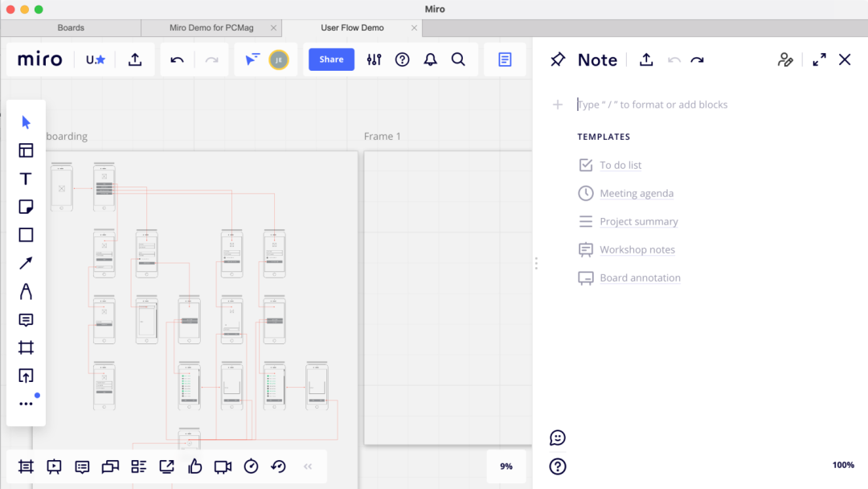Image resolution: width=868 pixels, height=489 pixels.
Task: Open voting with the thumbs-up icon
Action: point(194,466)
